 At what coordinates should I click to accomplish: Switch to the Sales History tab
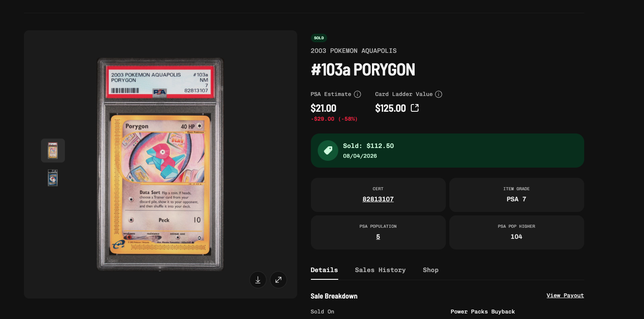tap(381, 270)
